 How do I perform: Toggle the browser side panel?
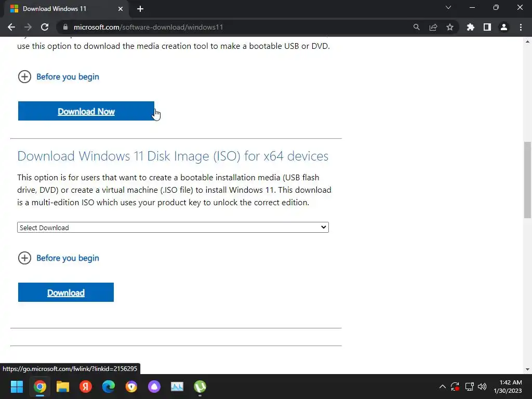pos(487,27)
